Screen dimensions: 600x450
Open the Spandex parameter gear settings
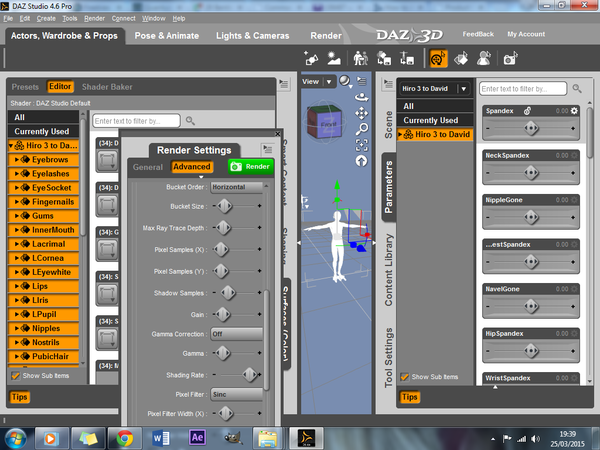[574, 111]
